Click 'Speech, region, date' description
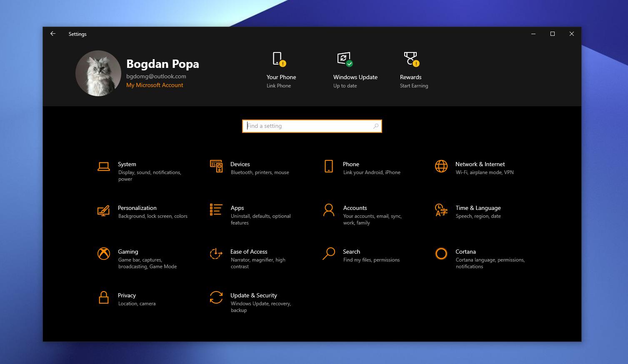The height and width of the screenshot is (364, 628). point(478,216)
